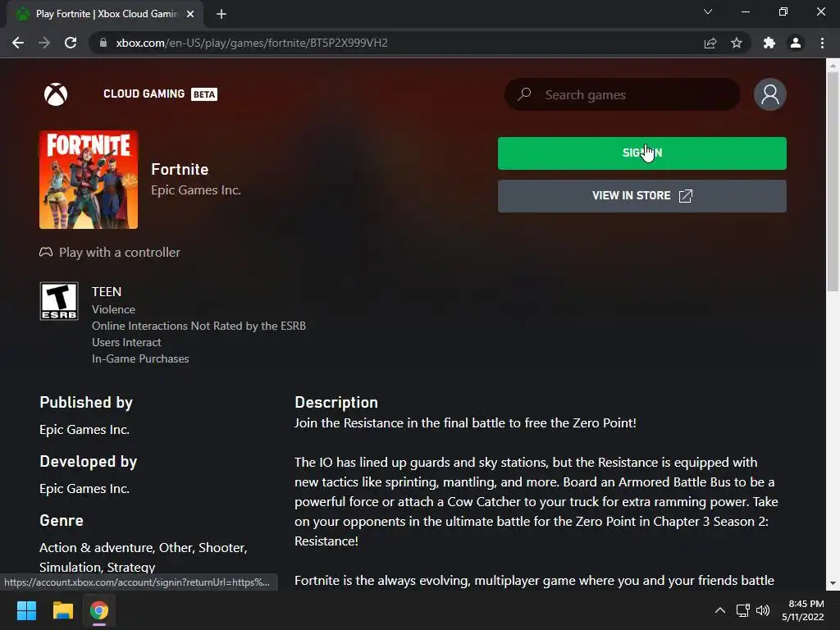This screenshot has width=840, height=630.
Task: Click the Developed by heading
Action: (89, 461)
